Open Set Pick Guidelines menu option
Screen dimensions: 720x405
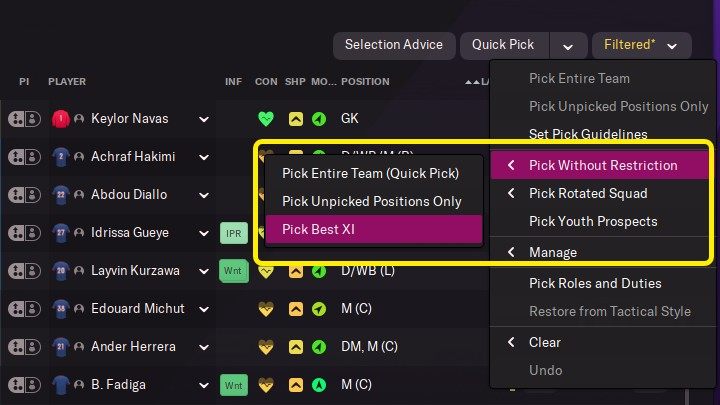[x=588, y=134]
